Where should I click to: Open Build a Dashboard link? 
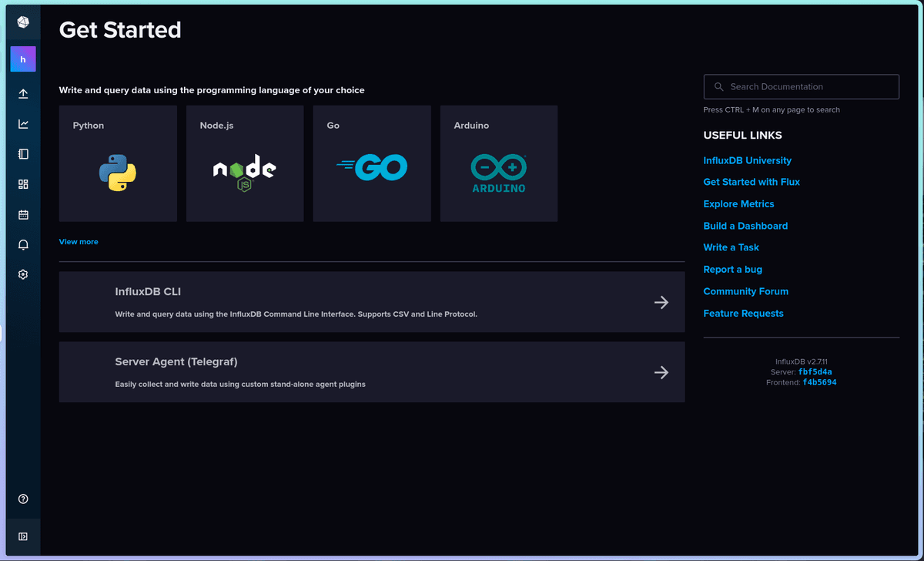(x=745, y=226)
